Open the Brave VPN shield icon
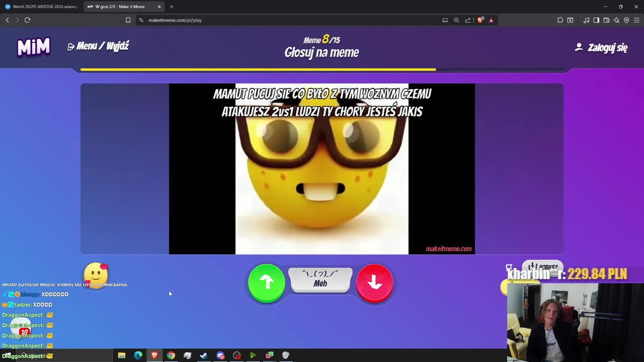The height and width of the screenshot is (362, 644). coord(626,20)
